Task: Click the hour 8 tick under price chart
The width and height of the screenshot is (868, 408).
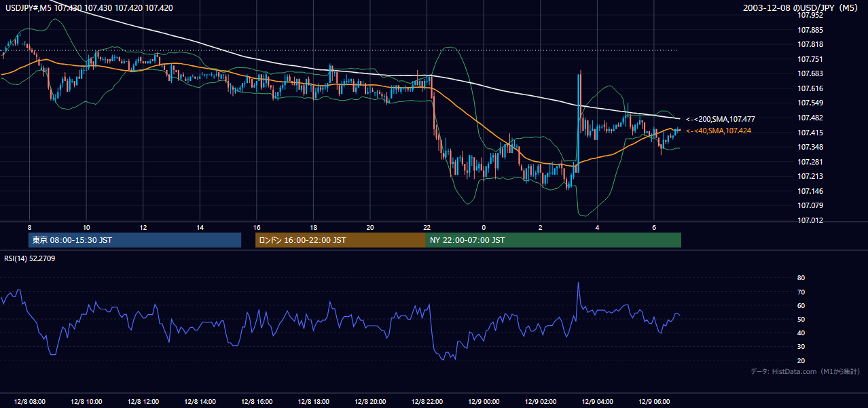Action: [x=29, y=227]
